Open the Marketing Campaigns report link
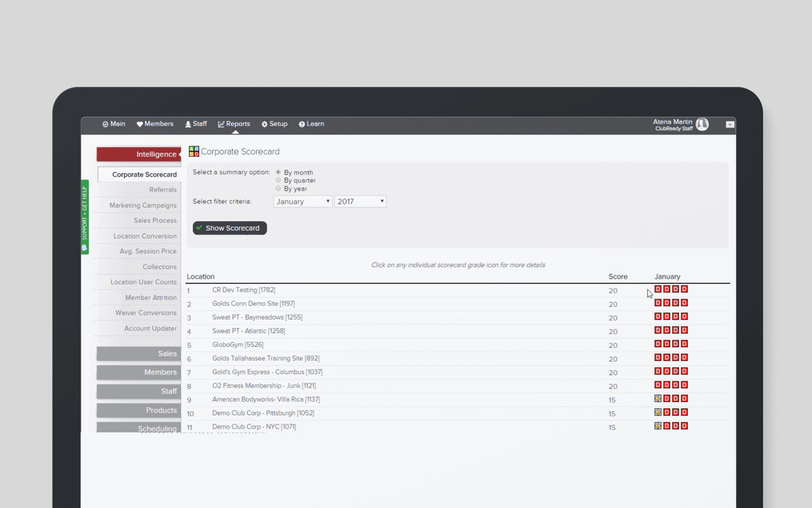The width and height of the screenshot is (812, 508). tap(143, 205)
